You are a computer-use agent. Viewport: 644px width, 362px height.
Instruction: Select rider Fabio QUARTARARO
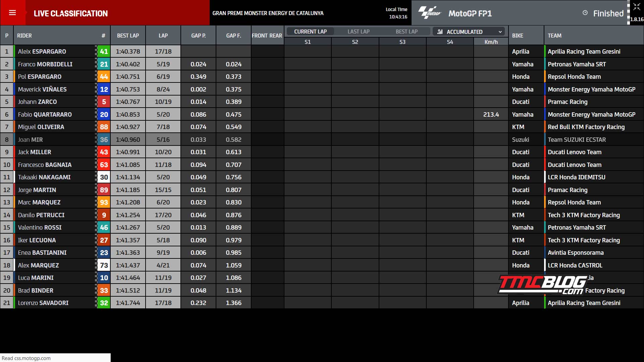point(45,114)
